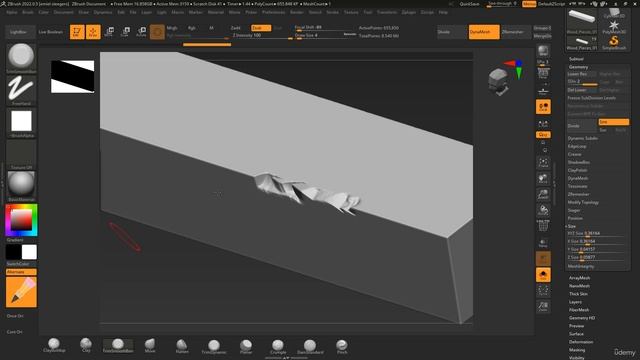Select the TrimDynamic brush in bottom shelf
Image resolution: width=640 pixels, height=360 pixels.
214,346
